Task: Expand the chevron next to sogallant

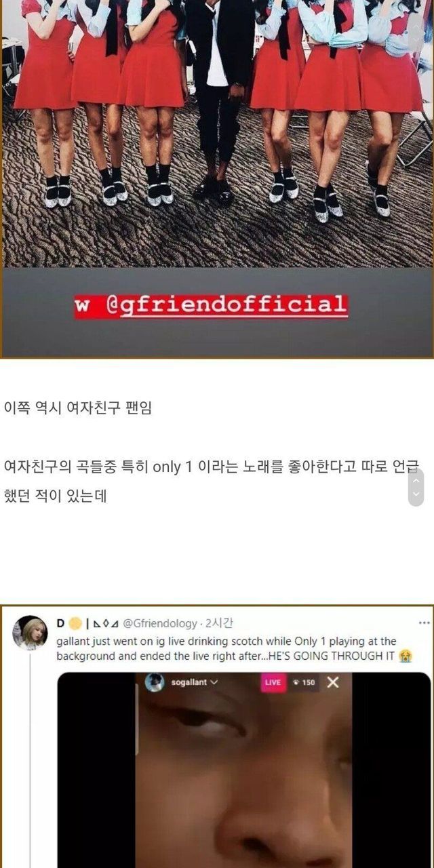Action: [214, 682]
